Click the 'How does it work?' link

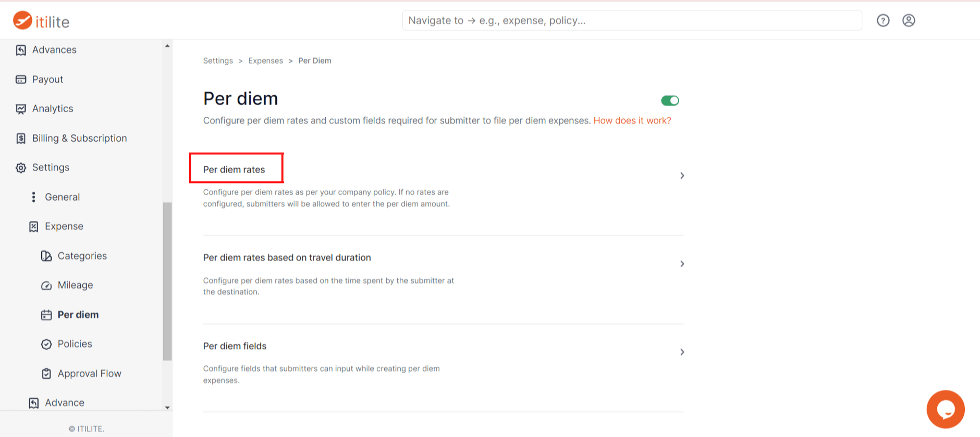632,121
